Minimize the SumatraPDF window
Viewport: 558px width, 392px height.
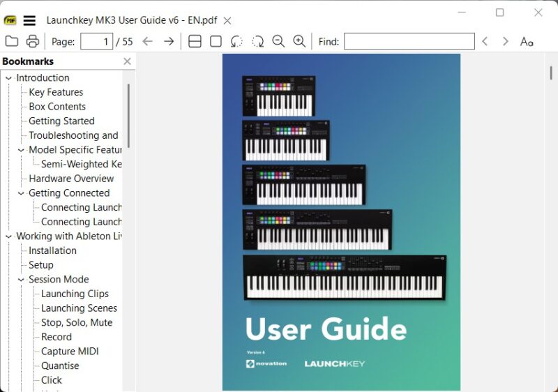(462, 13)
